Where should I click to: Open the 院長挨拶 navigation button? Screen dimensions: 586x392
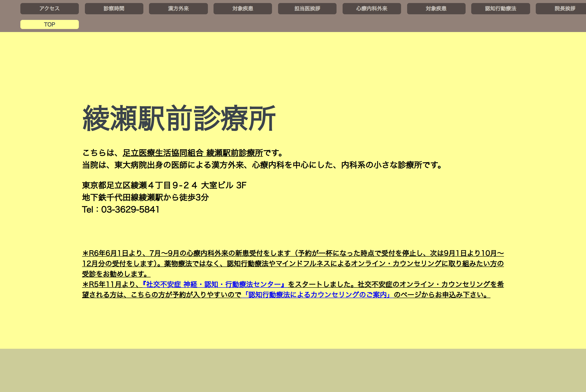pyautogui.click(x=561, y=8)
